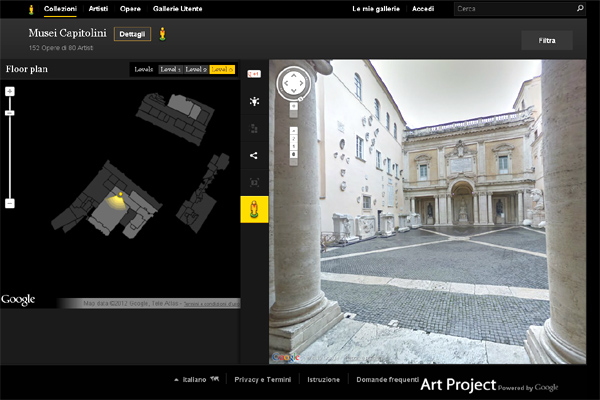This screenshot has width=600, height=400.
Task: Select floor 0 in the Street View level picker
Action: (293, 154)
